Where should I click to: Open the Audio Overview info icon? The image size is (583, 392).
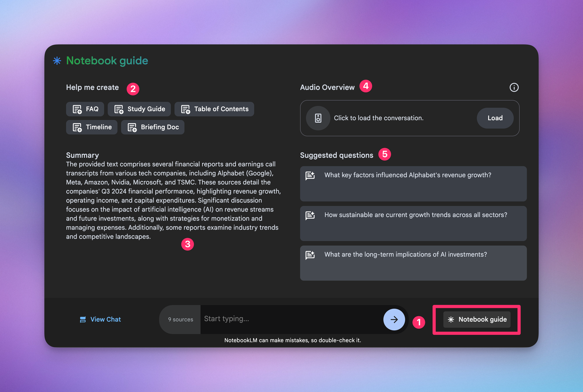point(514,87)
